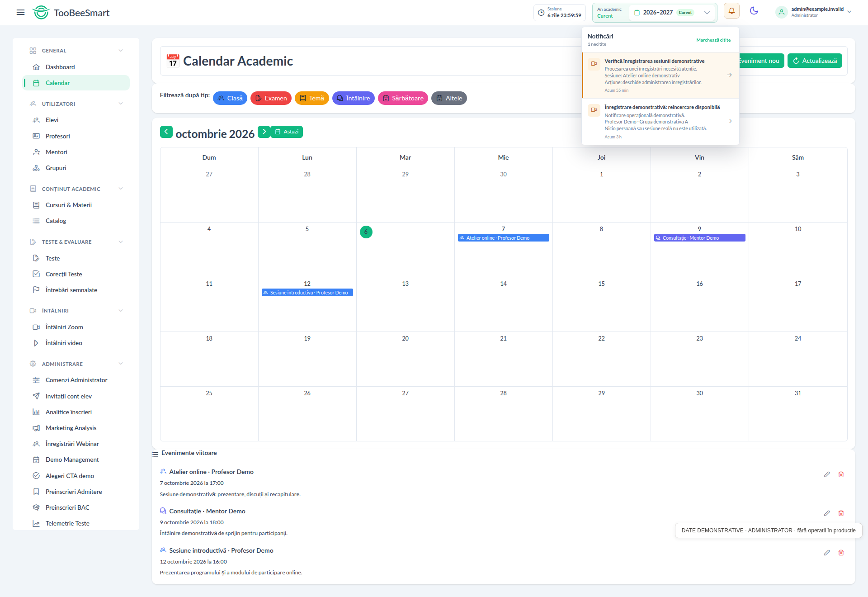Delete the Consultație · Mentor Demo event

[841, 513]
